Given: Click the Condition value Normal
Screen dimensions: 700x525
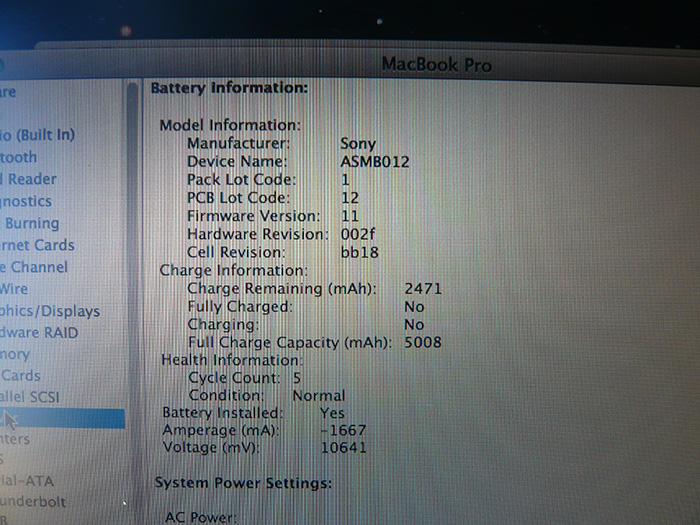Looking at the screenshot, I should tap(319, 396).
